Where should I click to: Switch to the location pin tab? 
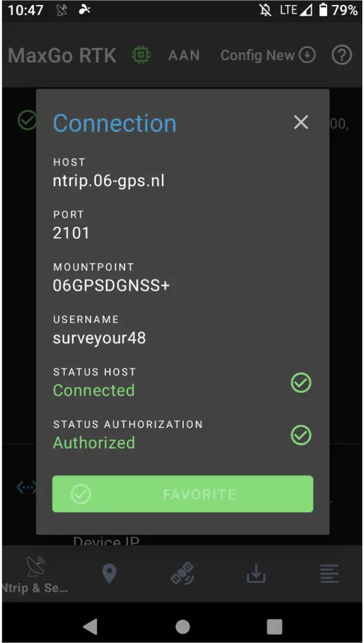(109, 574)
